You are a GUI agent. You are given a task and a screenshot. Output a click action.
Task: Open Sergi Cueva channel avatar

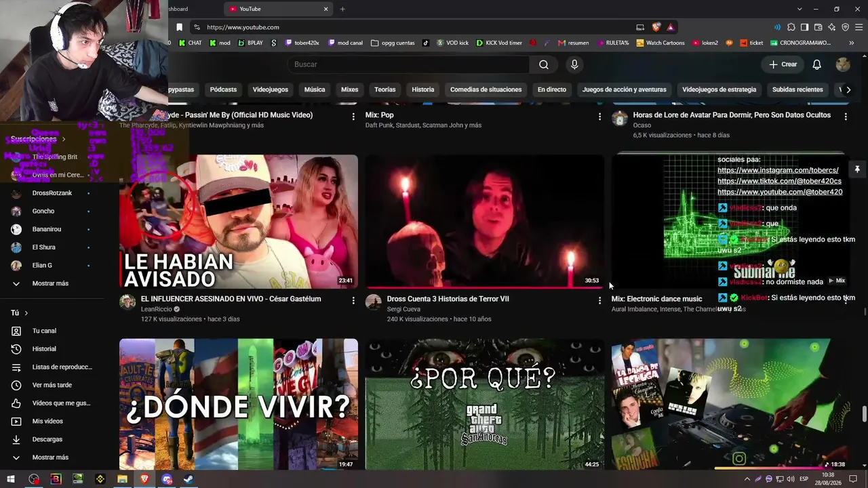click(x=374, y=302)
